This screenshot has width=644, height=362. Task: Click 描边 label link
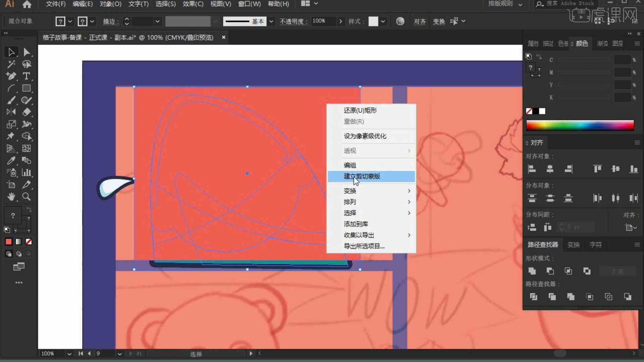coord(110,21)
